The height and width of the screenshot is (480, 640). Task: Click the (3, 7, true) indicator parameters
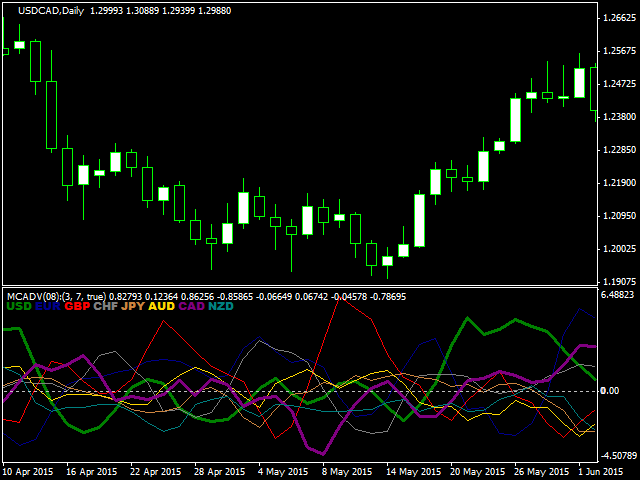point(82,297)
